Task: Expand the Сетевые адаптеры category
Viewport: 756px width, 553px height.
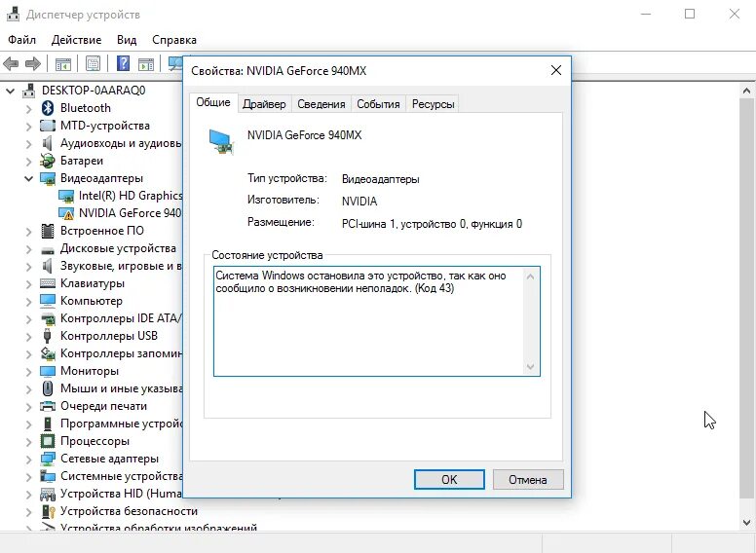Action: tap(29, 460)
